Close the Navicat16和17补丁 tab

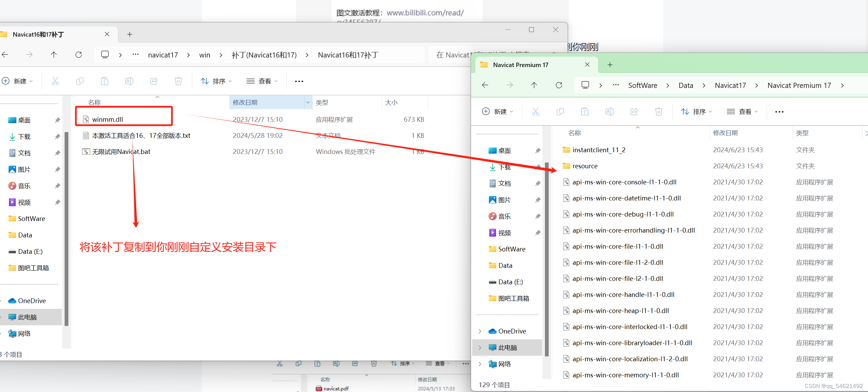click(107, 34)
